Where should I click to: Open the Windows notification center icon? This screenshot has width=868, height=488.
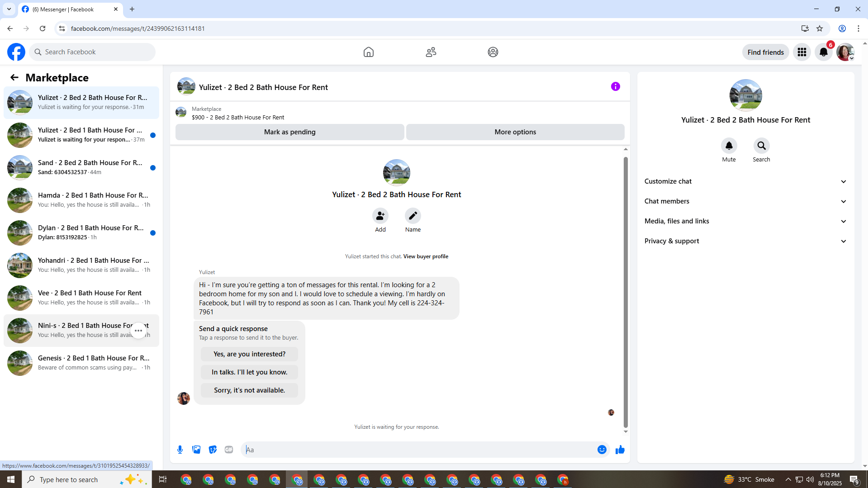(854, 479)
